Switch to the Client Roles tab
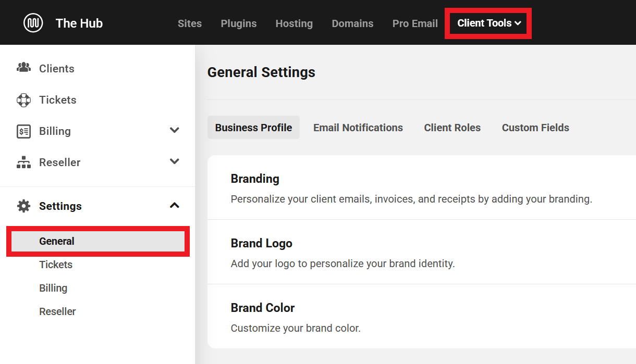The image size is (636, 364). (x=452, y=128)
